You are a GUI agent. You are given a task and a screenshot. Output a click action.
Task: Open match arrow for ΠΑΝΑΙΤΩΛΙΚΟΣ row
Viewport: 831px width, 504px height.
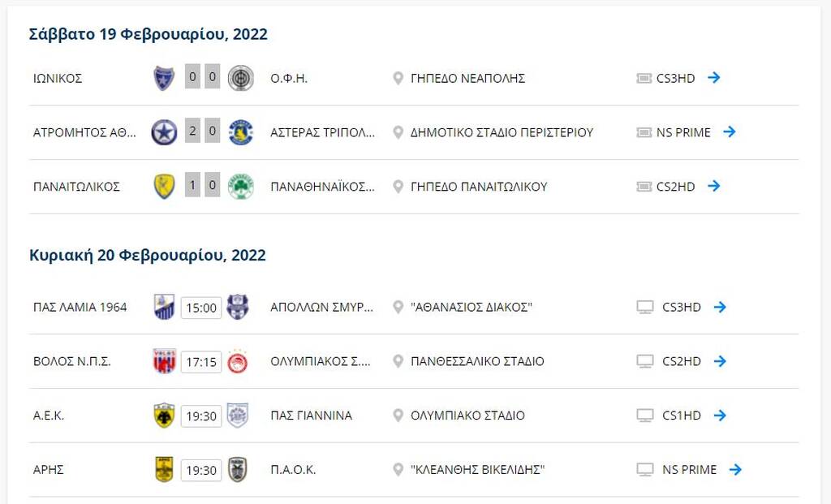click(714, 186)
